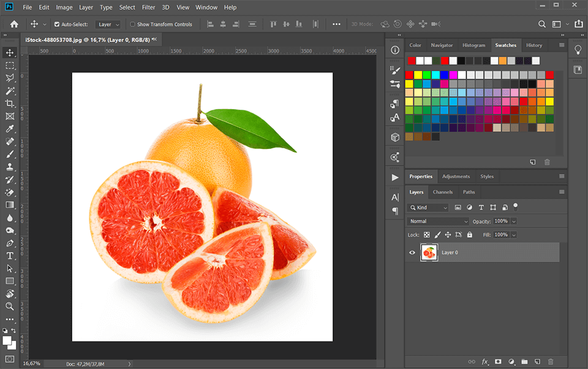588x369 pixels.
Task: Open the Learn lightbulb panel
Action: click(578, 50)
